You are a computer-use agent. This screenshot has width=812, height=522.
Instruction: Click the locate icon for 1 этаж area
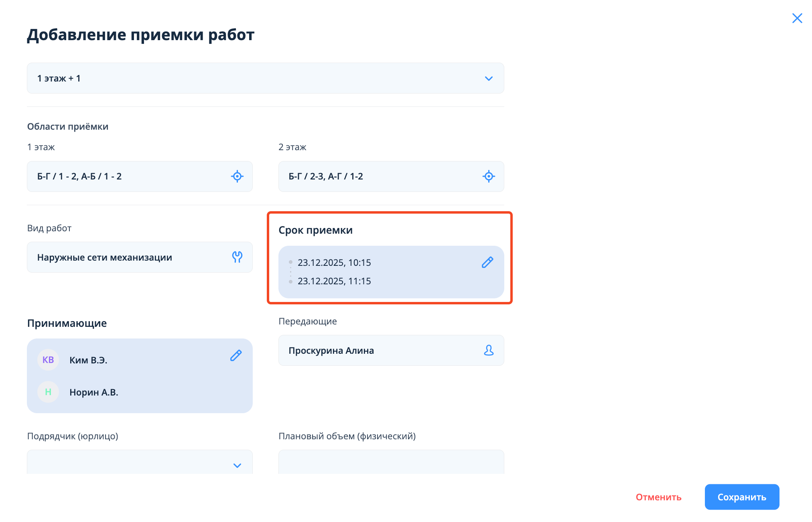point(237,176)
